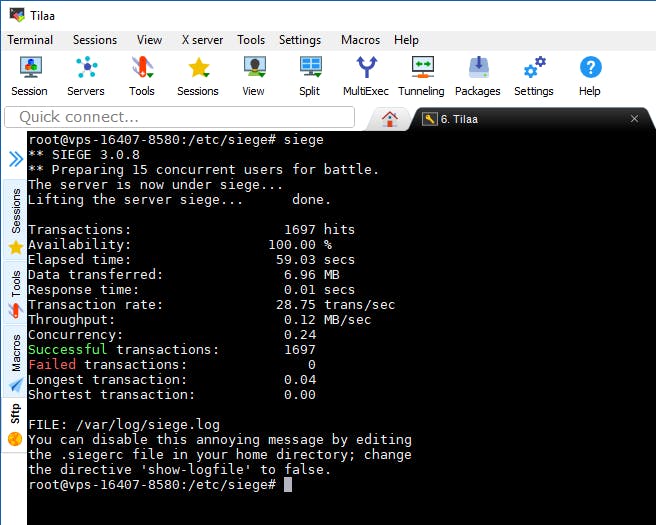Close the 6. Tilaa tab

click(634, 119)
